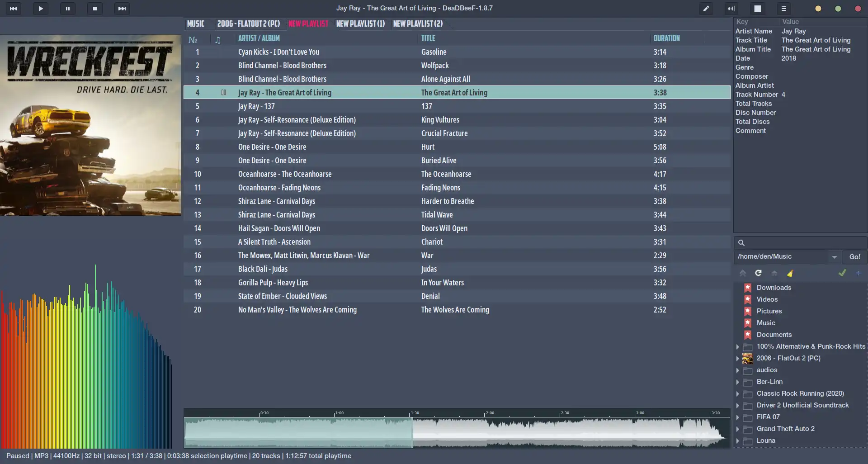Skip to the previous track
The width and height of the screenshot is (868, 464).
[x=14, y=8]
